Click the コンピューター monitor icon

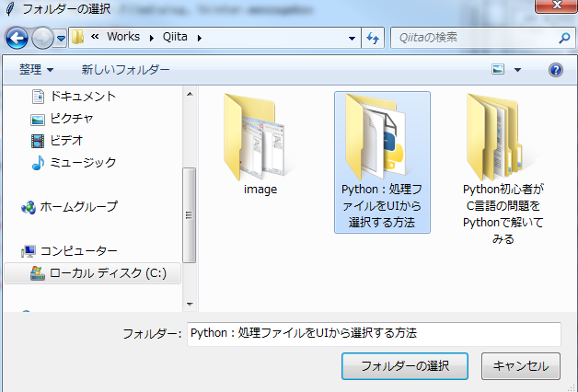29,251
